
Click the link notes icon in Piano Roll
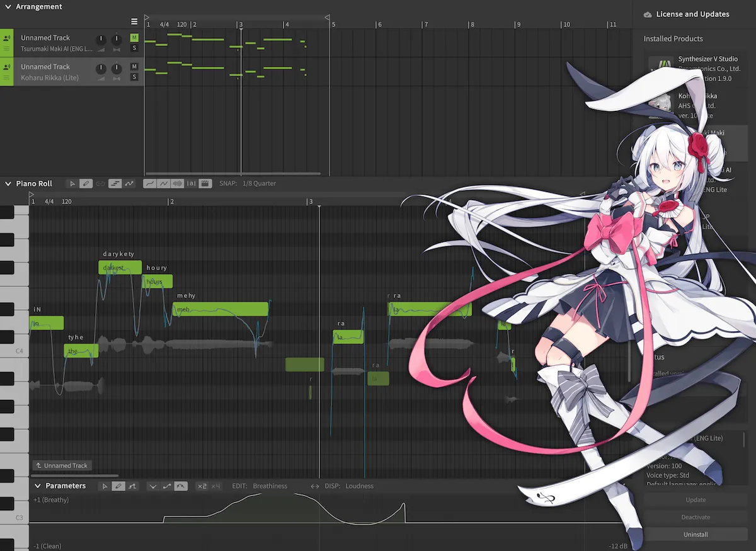click(x=100, y=183)
